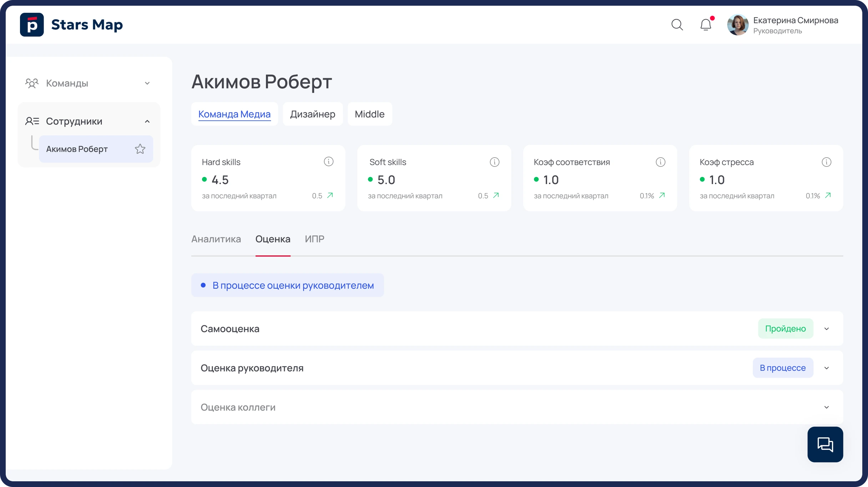The height and width of the screenshot is (487, 868).
Task: Click the Акимов Роберт page heading
Action: 262,82
